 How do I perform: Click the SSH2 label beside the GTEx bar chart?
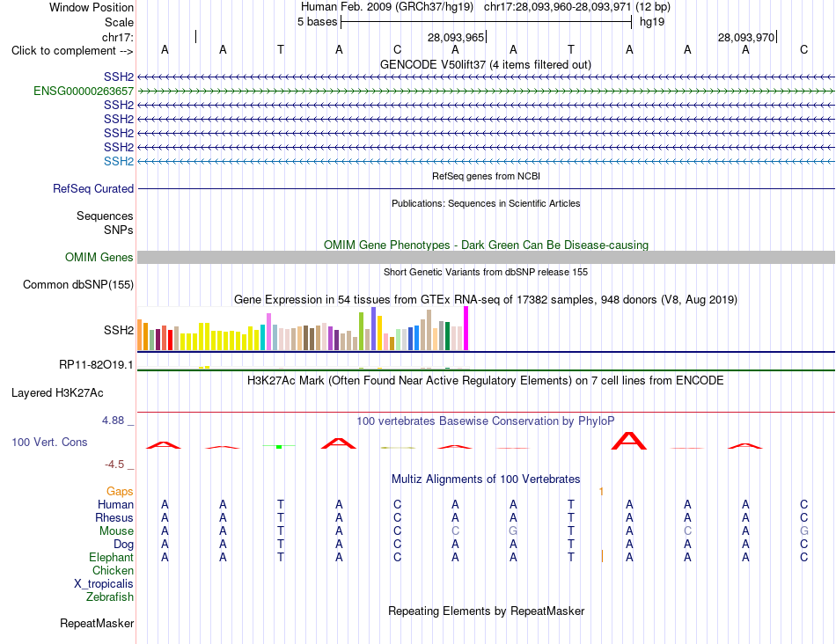[119, 330]
